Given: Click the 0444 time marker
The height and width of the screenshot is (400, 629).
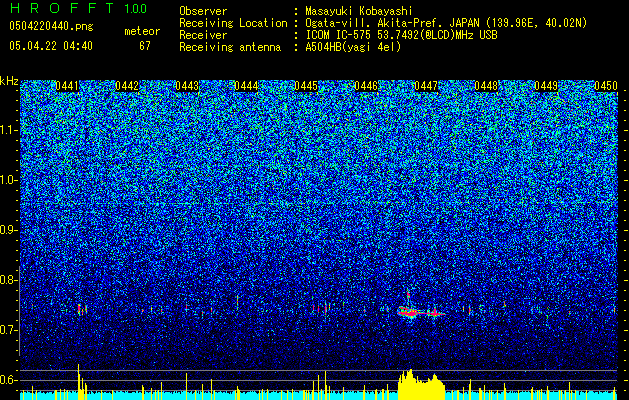Looking at the screenshot, I should [x=246, y=86].
